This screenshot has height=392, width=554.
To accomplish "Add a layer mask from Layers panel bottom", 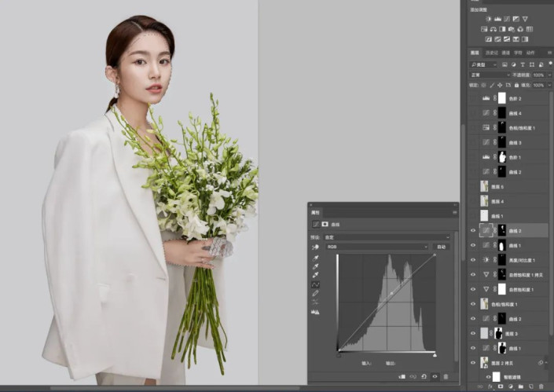I will coord(501,387).
